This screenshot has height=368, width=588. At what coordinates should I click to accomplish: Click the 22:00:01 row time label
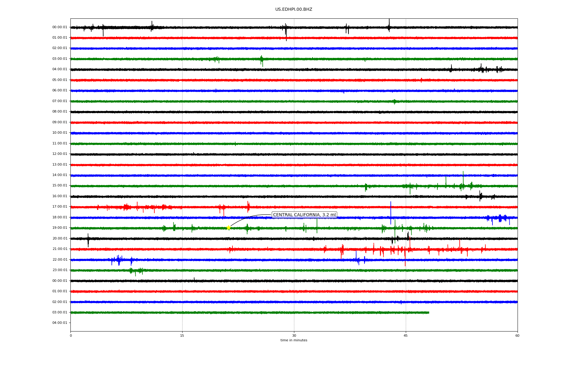(x=60, y=260)
